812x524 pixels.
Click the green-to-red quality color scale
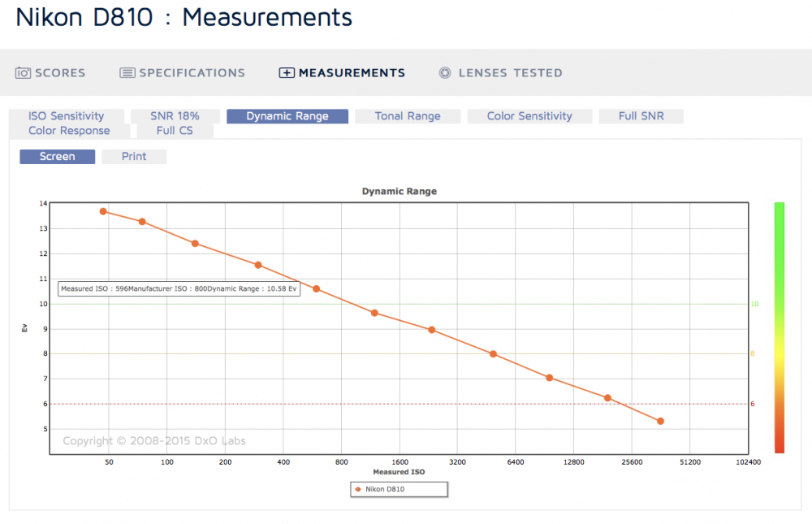click(x=780, y=327)
